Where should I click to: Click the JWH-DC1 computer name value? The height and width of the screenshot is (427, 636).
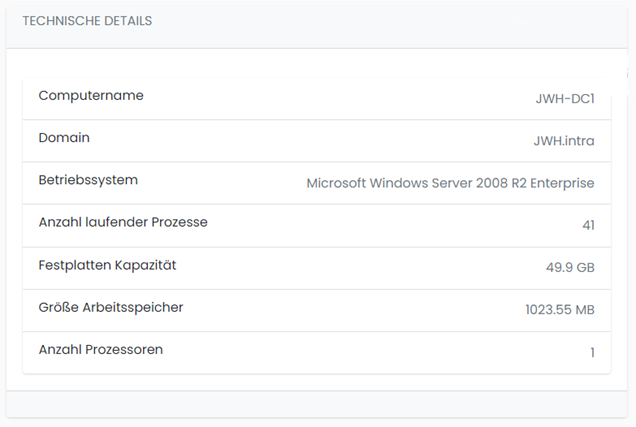565,99
